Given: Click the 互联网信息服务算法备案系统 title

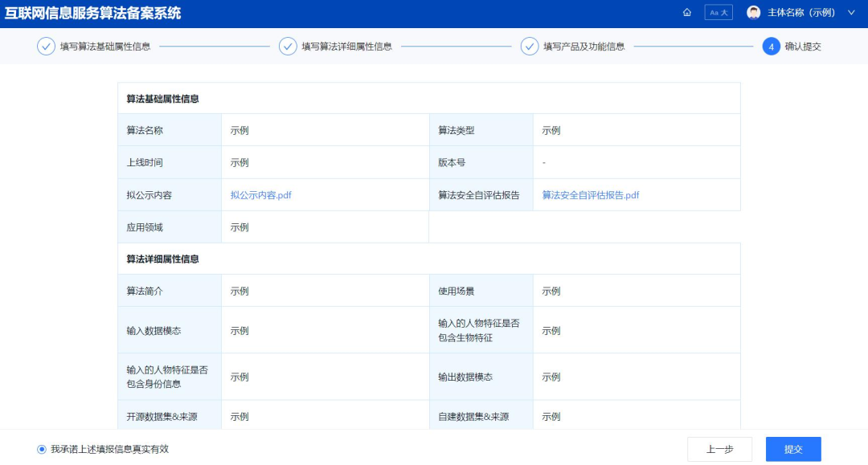Looking at the screenshot, I should tap(93, 14).
